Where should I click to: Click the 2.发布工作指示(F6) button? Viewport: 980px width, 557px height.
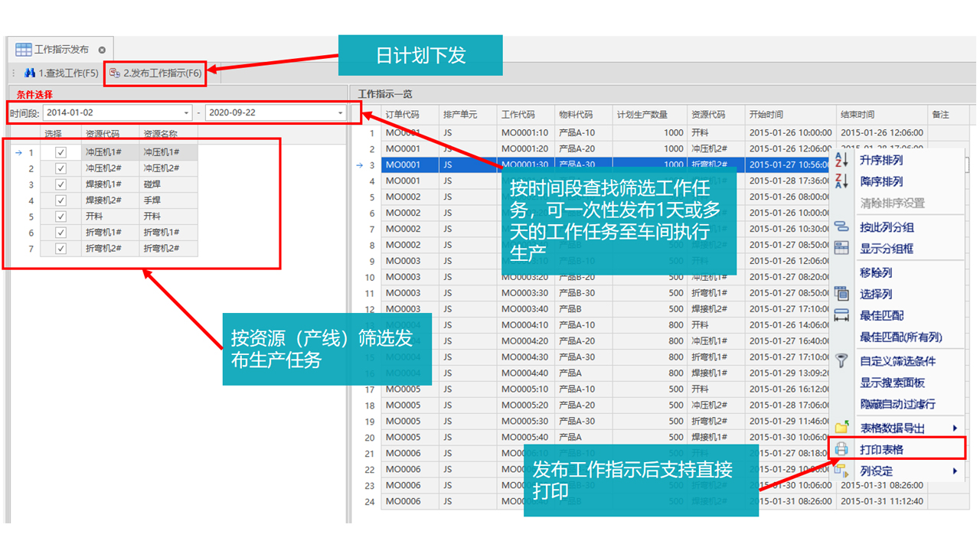[155, 73]
